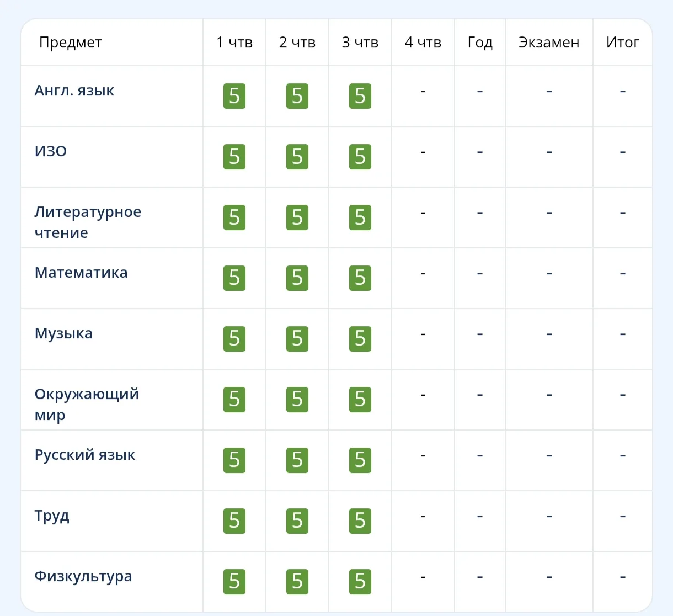
Task: Select the 1 чтв column header
Action: pyautogui.click(x=234, y=43)
